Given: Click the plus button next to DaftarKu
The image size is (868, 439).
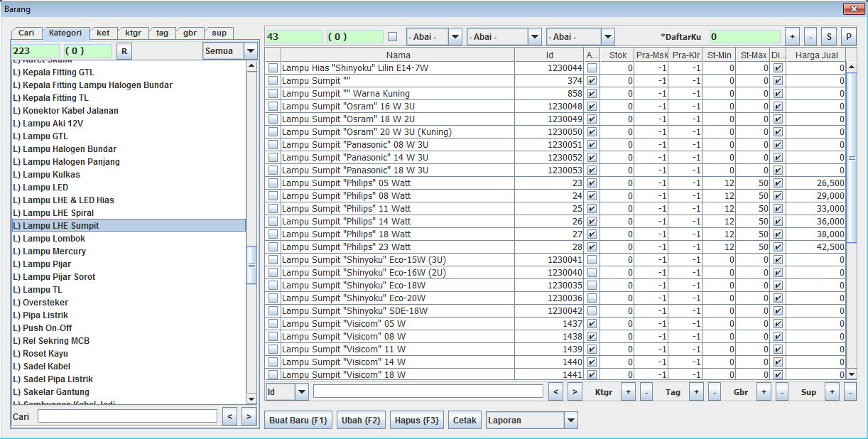Looking at the screenshot, I should [793, 36].
